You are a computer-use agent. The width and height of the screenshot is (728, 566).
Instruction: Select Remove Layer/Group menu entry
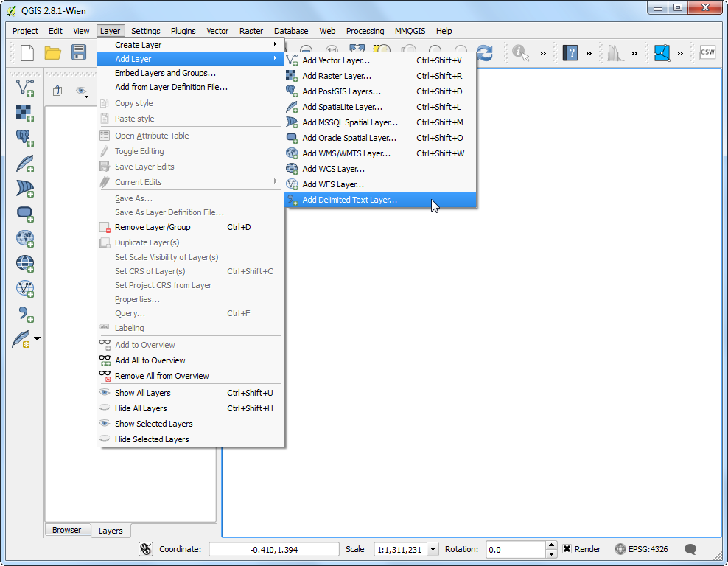190,227
